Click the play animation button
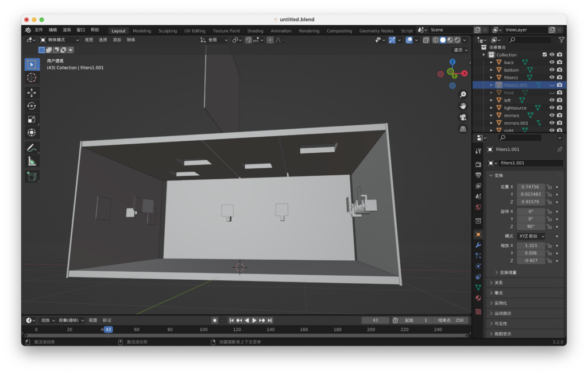The image size is (588, 374). 254,321
